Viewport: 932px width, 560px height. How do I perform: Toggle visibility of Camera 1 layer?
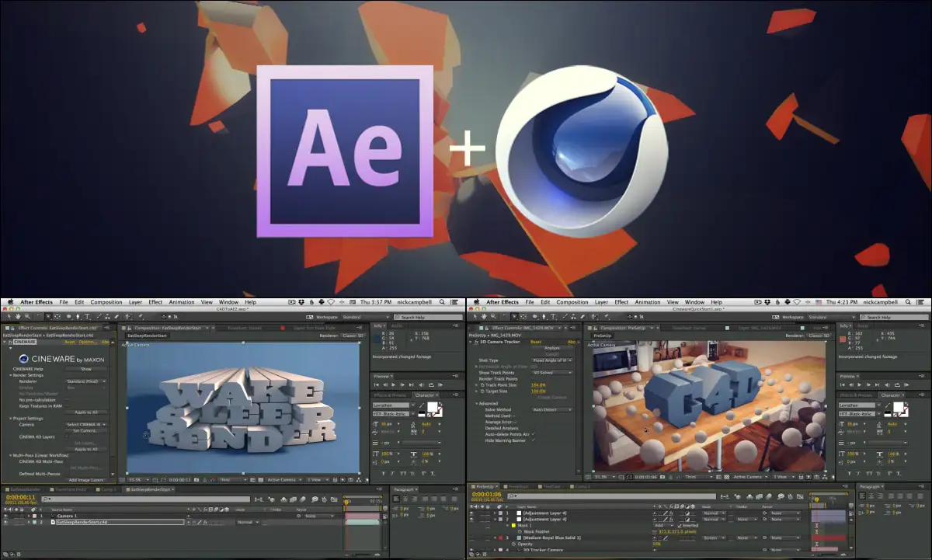6,516
